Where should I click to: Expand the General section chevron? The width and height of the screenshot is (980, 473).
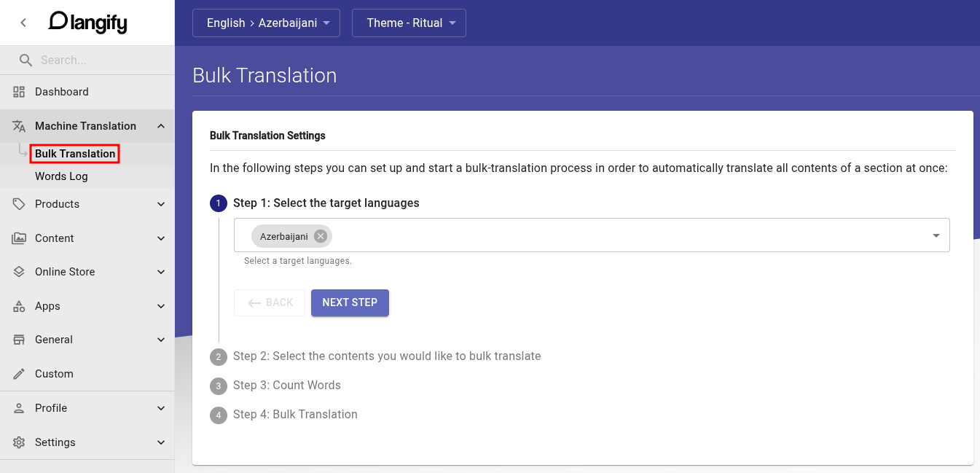tap(161, 340)
